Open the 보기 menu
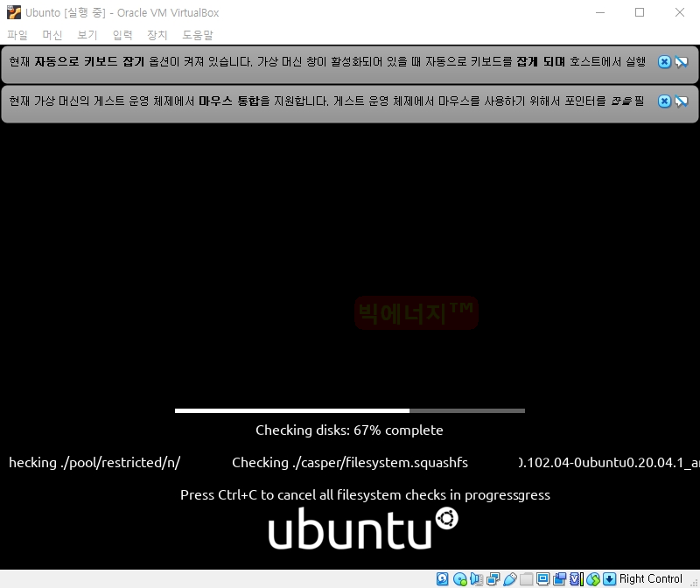 pos(87,35)
